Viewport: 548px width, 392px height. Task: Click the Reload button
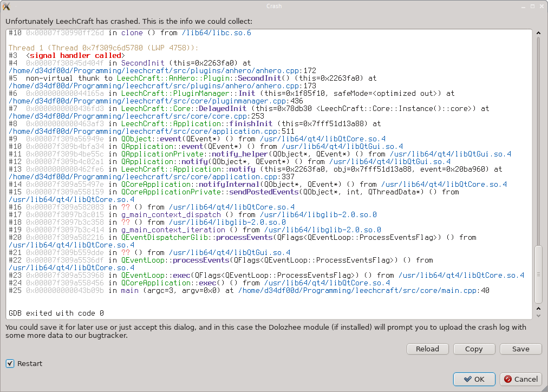pos(427,349)
